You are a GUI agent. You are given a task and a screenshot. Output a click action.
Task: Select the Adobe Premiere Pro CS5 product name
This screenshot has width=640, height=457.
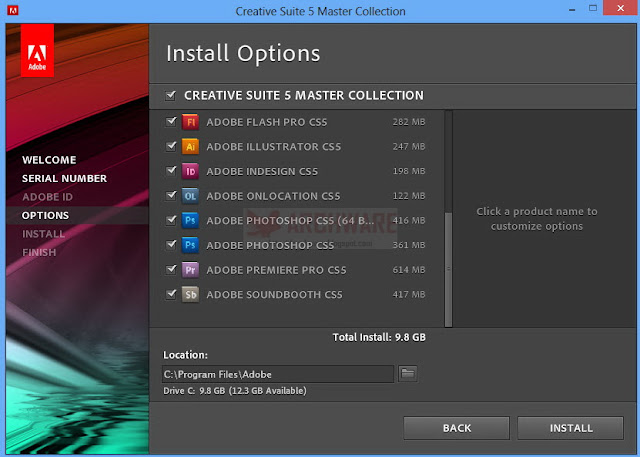[x=276, y=270]
